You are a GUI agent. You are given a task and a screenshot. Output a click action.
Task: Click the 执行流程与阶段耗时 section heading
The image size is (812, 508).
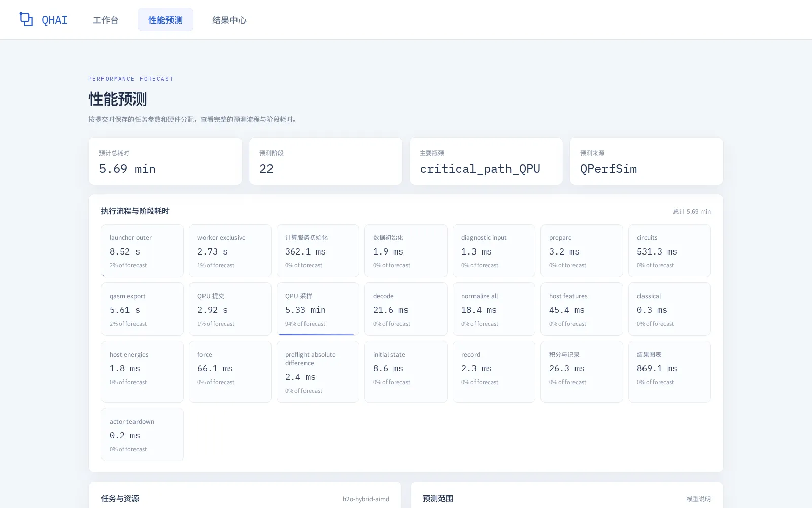[135, 211]
